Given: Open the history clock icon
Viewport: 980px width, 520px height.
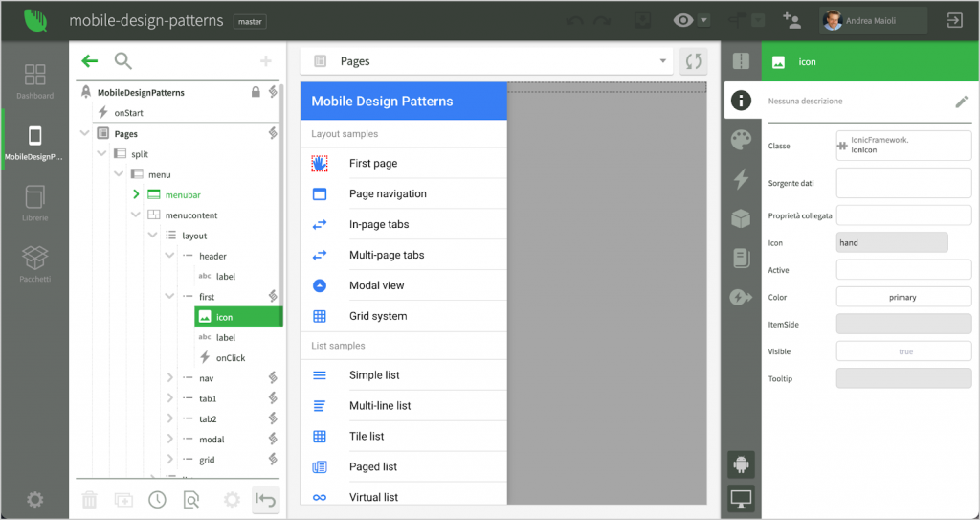Looking at the screenshot, I should pyautogui.click(x=158, y=499).
